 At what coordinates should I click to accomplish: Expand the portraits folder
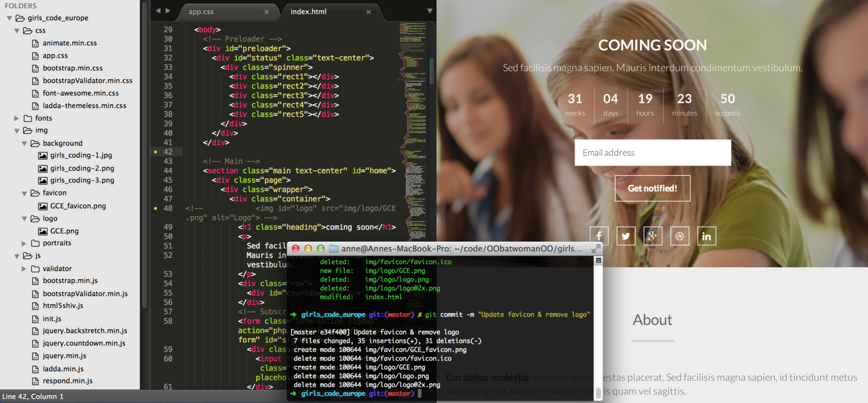tap(24, 243)
